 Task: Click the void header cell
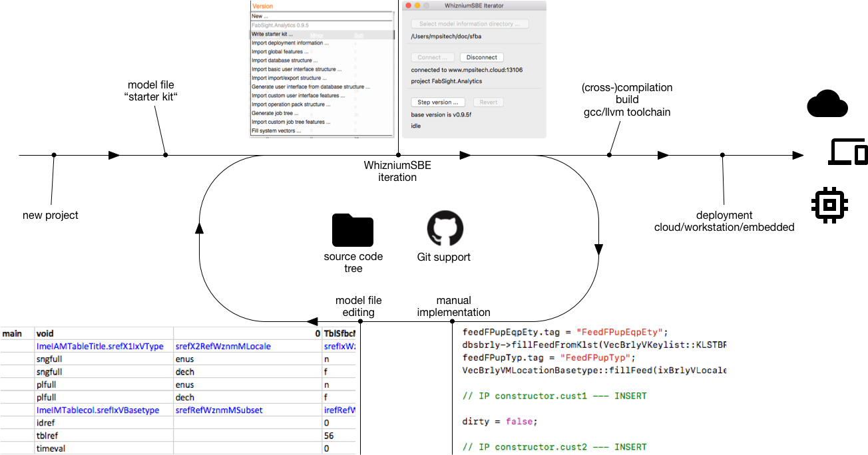[103, 333]
